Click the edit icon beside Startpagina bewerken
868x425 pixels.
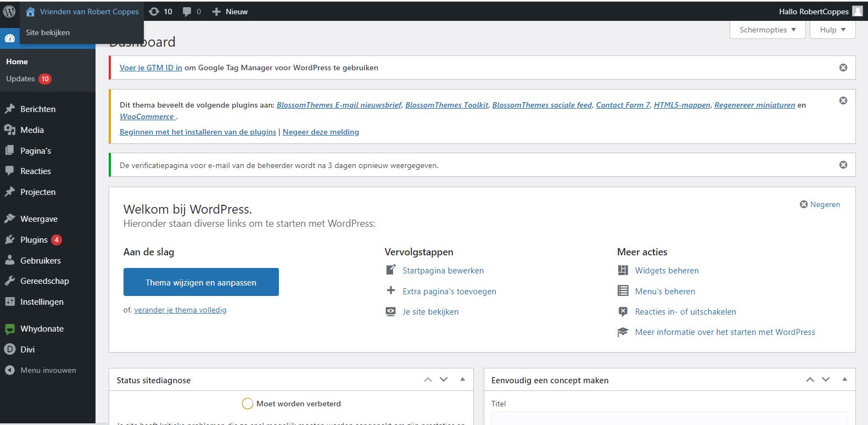point(390,270)
